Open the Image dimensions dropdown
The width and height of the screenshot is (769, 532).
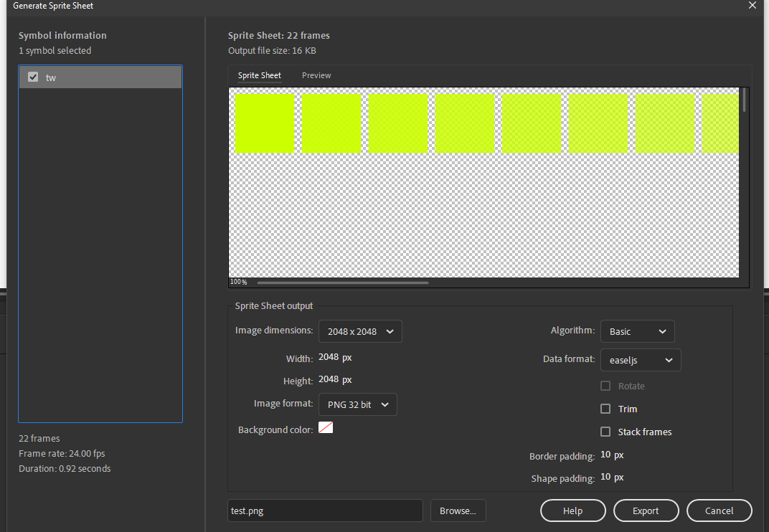[x=360, y=331]
